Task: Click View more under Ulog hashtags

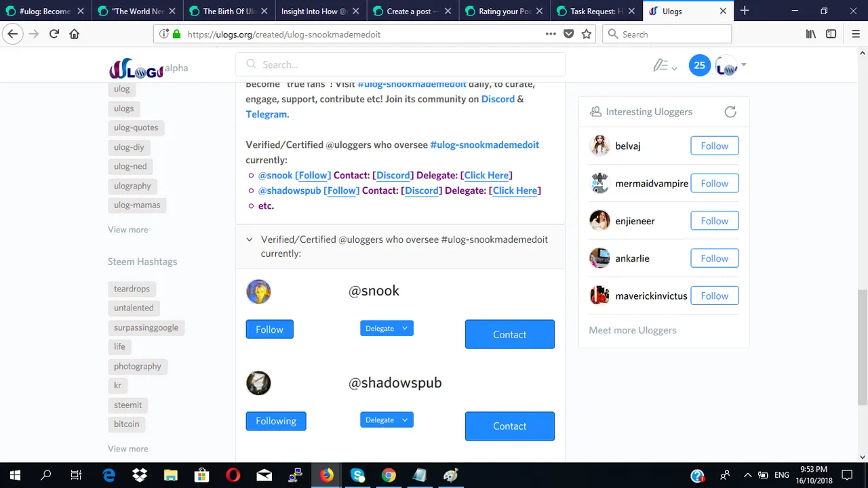Action: pos(127,230)
